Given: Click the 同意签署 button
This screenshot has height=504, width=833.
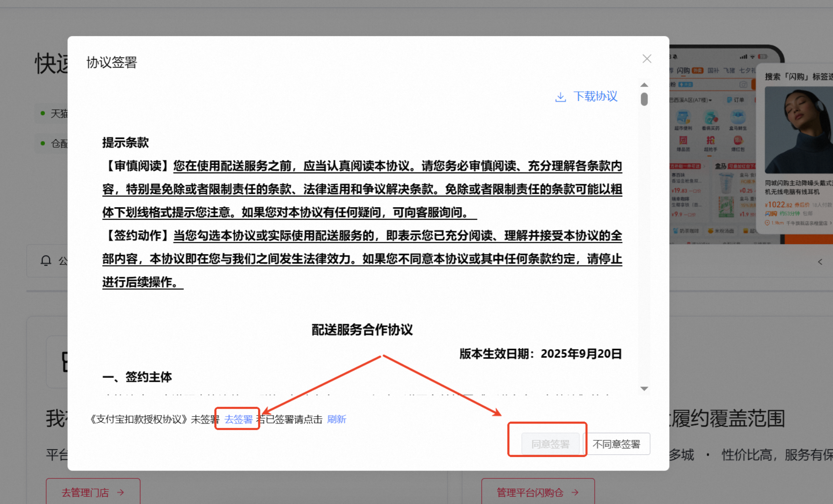Looking at the screenshot, I should (550, 444).
